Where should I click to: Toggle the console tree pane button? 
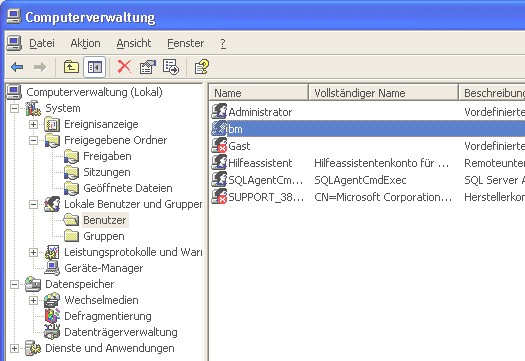(x=95, y=67)
